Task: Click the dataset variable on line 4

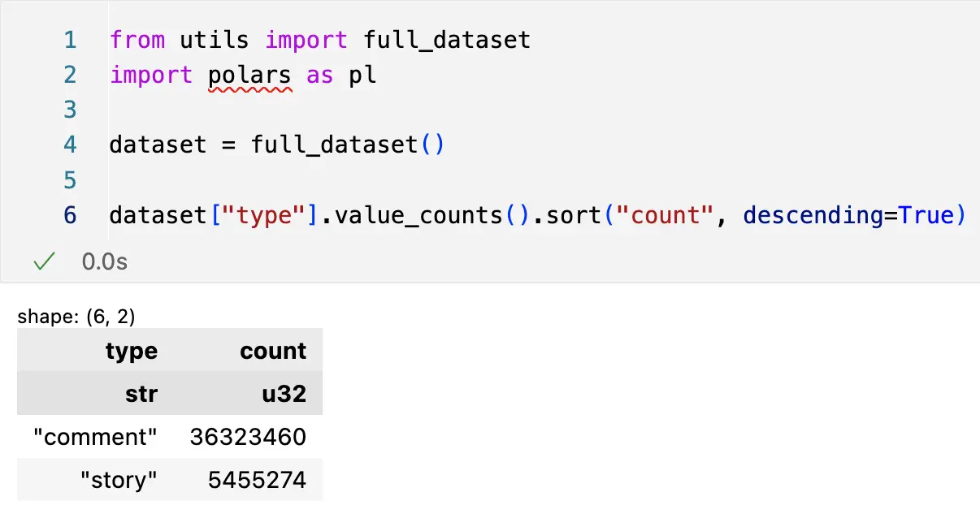Action: coord(158,145)
